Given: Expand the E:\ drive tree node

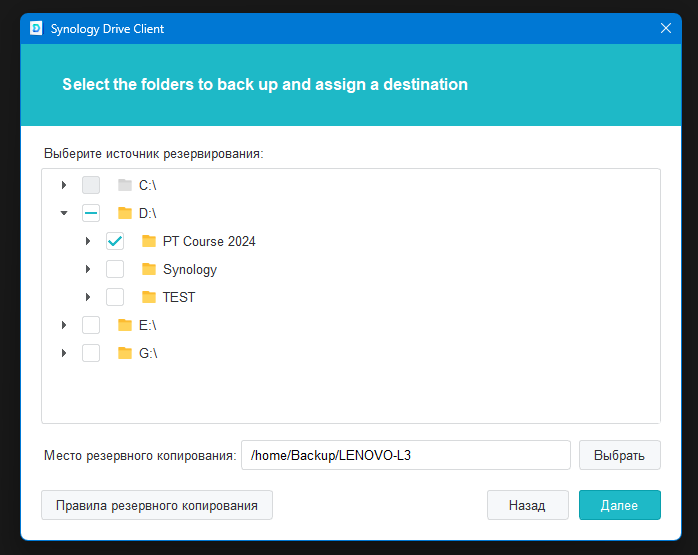Looking at the screenshot, I should click(64, 325).
